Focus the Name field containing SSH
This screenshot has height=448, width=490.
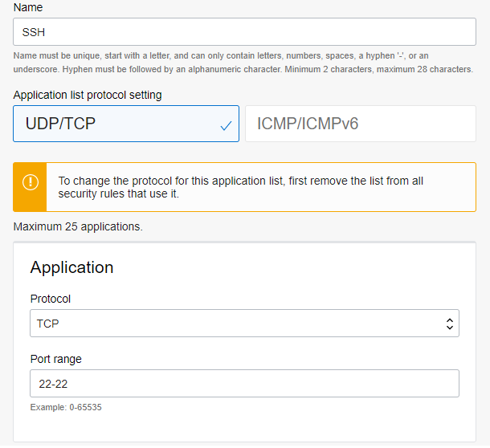pos(244,31)
